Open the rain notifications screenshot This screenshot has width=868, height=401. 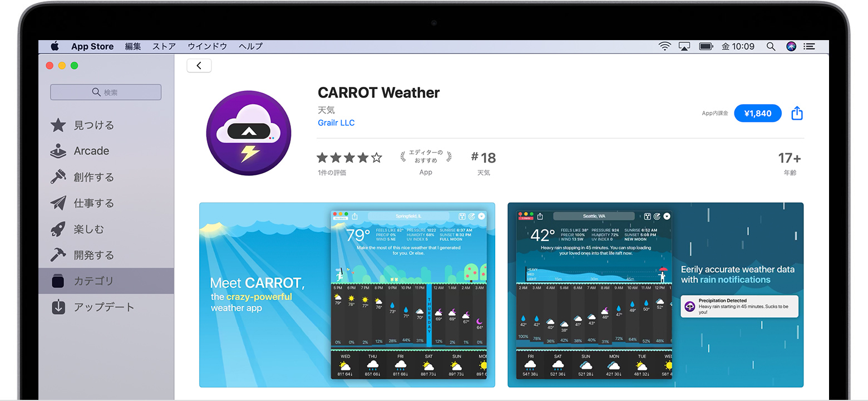(655, 295)
